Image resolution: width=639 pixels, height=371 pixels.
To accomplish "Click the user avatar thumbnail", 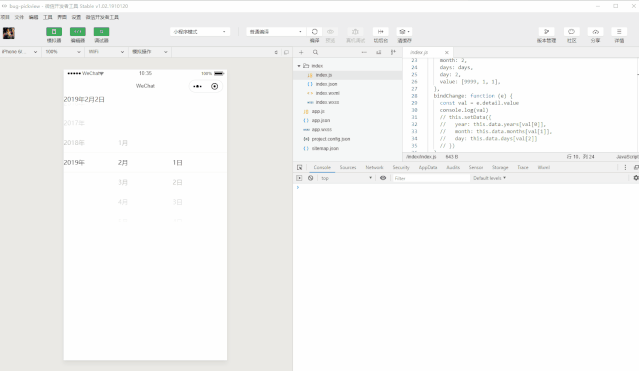I will click(9, 33).
